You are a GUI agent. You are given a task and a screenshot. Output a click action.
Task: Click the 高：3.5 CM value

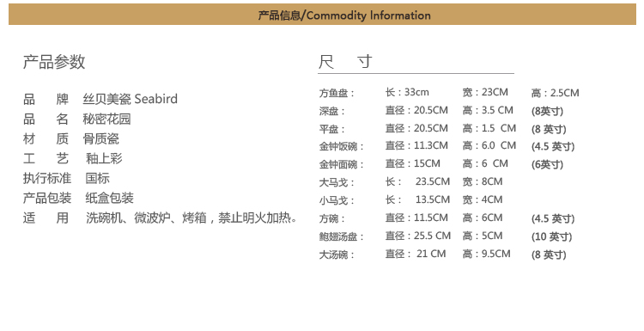click(x=488, y=111)
